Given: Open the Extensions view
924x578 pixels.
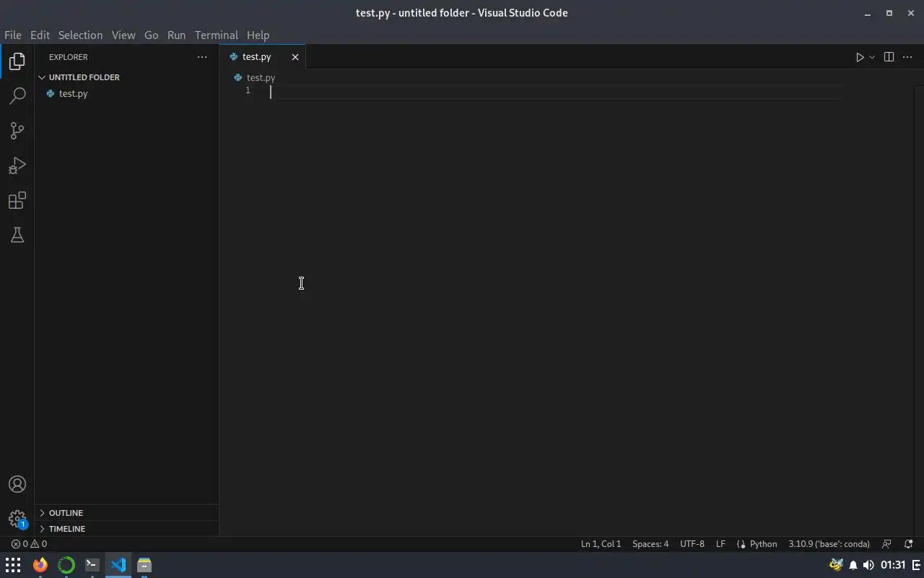Looking at the screenshot, I should pos(17,200).
